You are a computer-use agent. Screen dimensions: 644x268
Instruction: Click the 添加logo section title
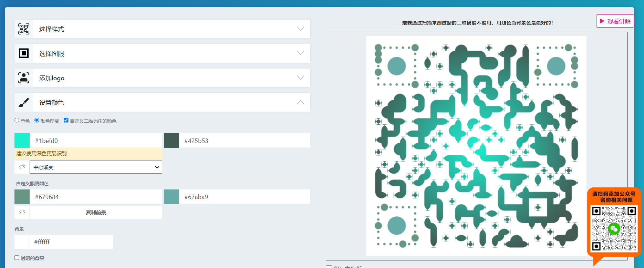(52, 78)
